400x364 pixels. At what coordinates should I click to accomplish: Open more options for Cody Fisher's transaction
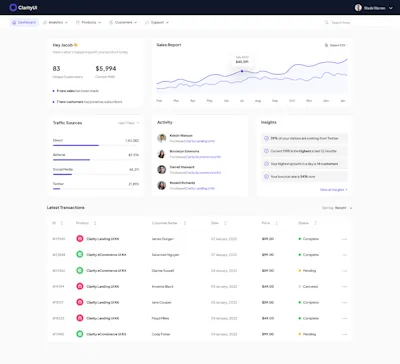pos(344,334)
